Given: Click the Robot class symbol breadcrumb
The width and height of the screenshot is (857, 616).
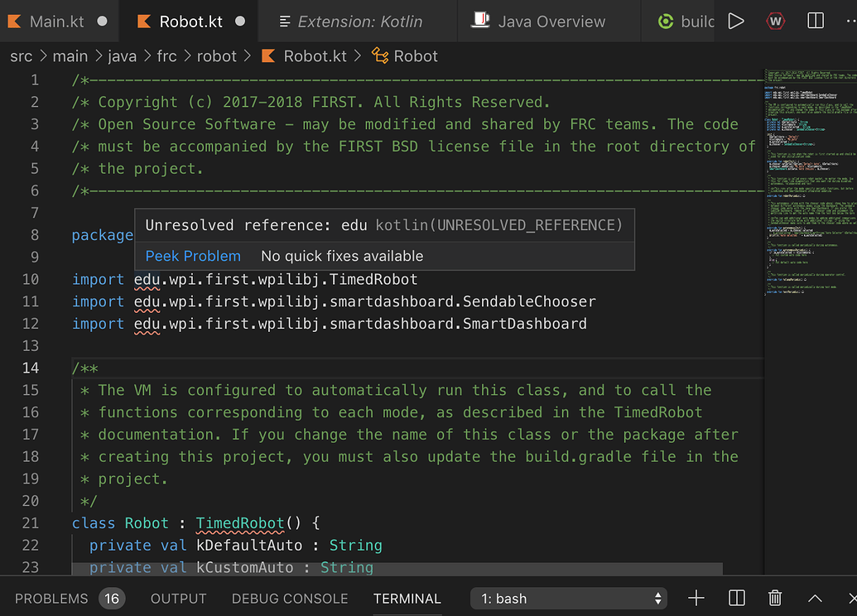Looking at the screenshot, I should click(x=416, y=55).
